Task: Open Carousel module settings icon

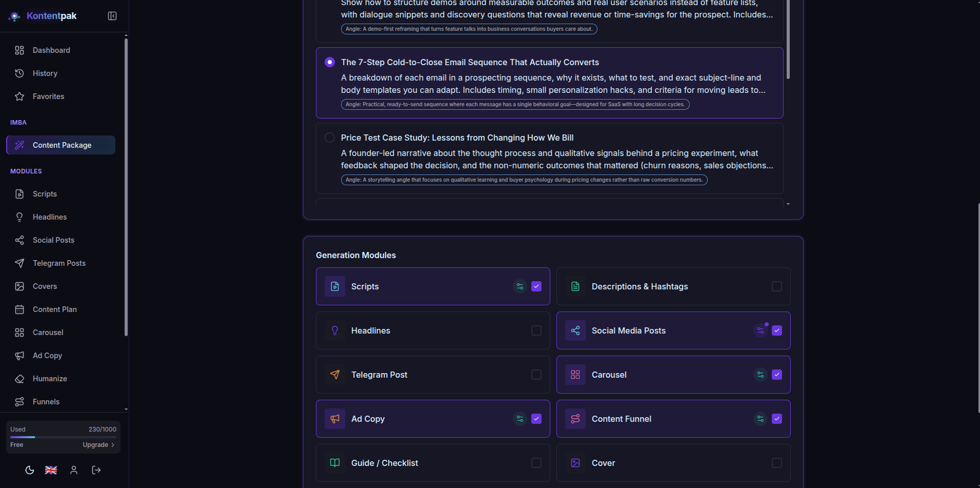Action: coord(761,375)
